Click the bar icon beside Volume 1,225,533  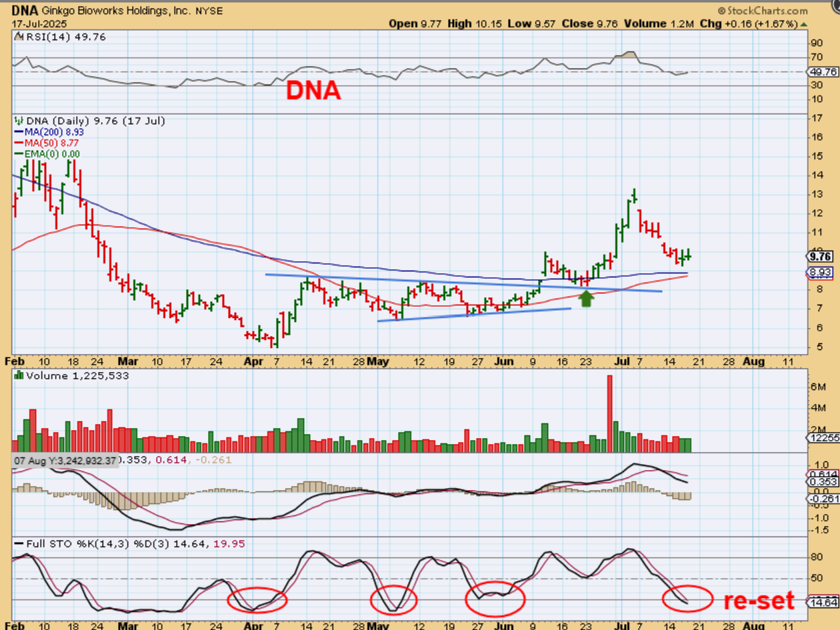19,376
